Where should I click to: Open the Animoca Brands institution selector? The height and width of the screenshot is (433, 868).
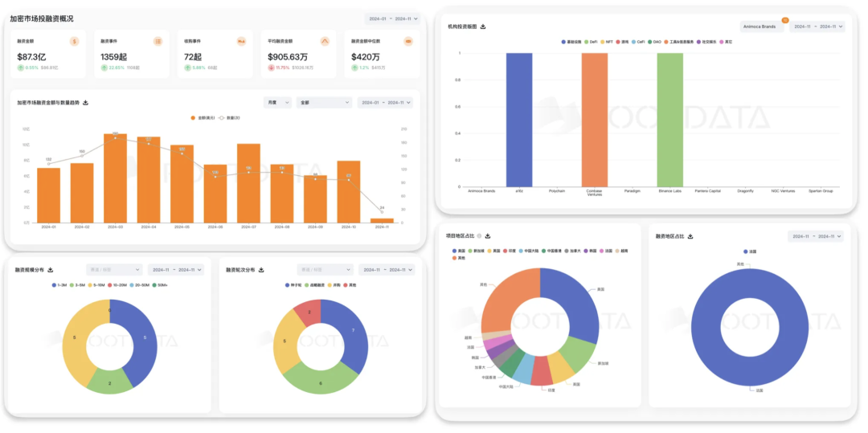click(762, 27)
